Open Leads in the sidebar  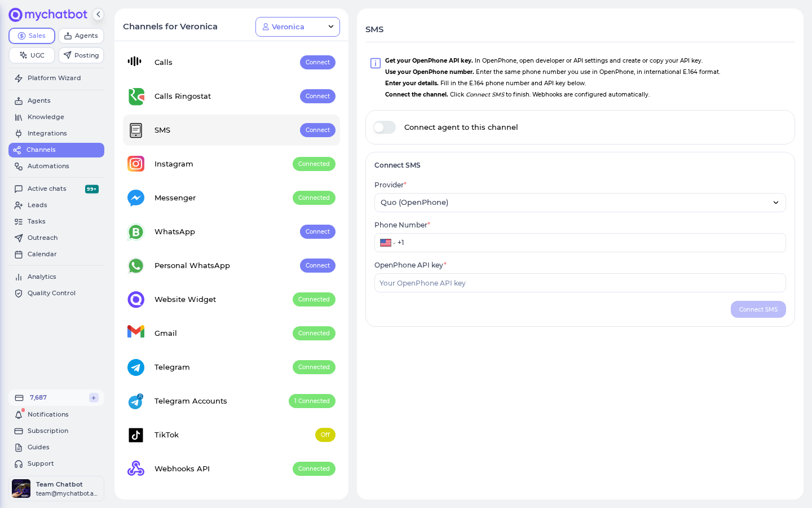56,205
